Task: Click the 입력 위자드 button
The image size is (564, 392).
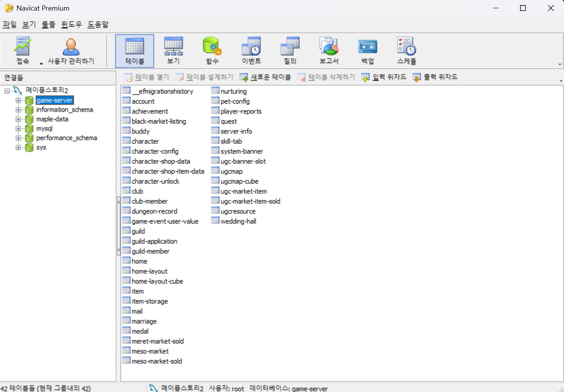Action: coord(384,77)
